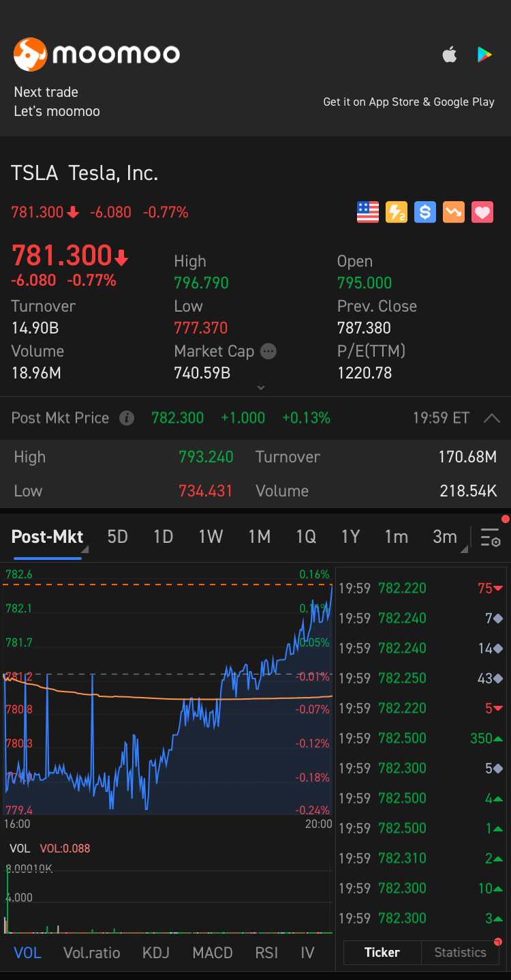Click the Turnover value 14.90B

pos(35,328)
